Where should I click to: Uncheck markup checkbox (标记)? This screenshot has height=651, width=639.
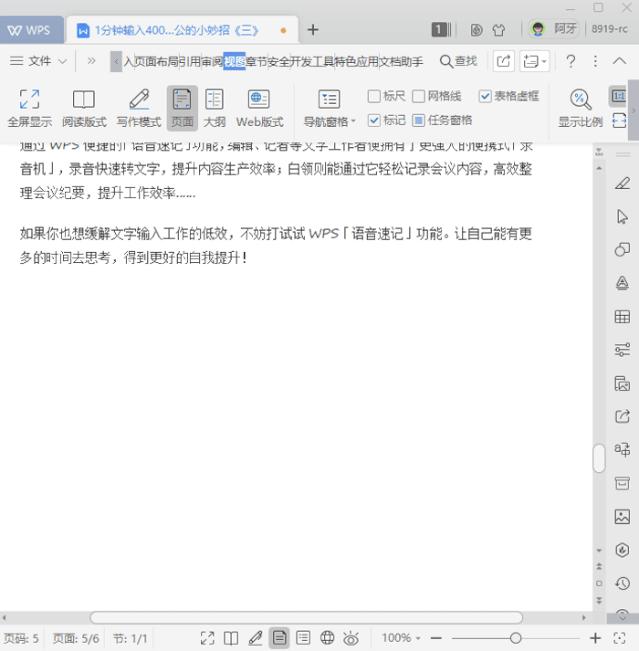(387, 120)
